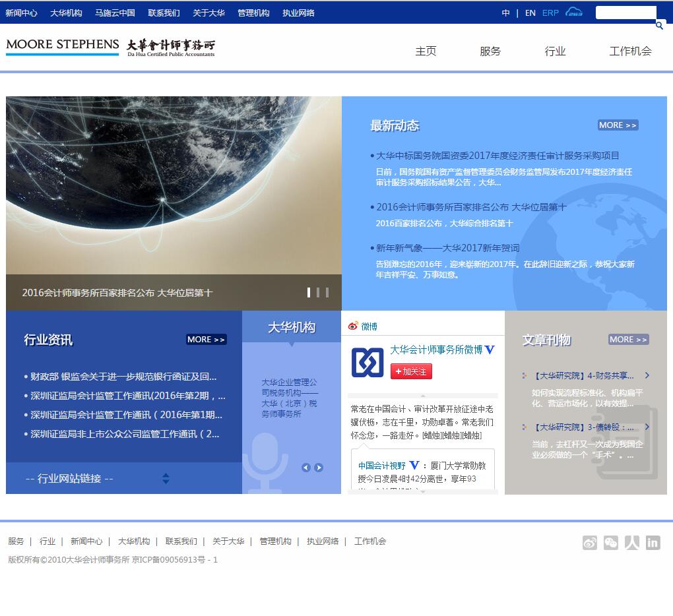
Task: Click chevron beside 3-债转股 article
Action: pos(647,427)
